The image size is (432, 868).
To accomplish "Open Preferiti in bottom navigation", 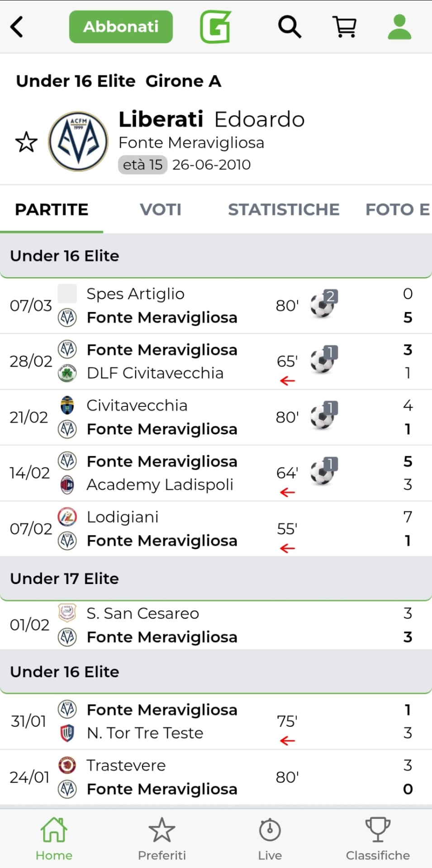I will coord(162,838).
